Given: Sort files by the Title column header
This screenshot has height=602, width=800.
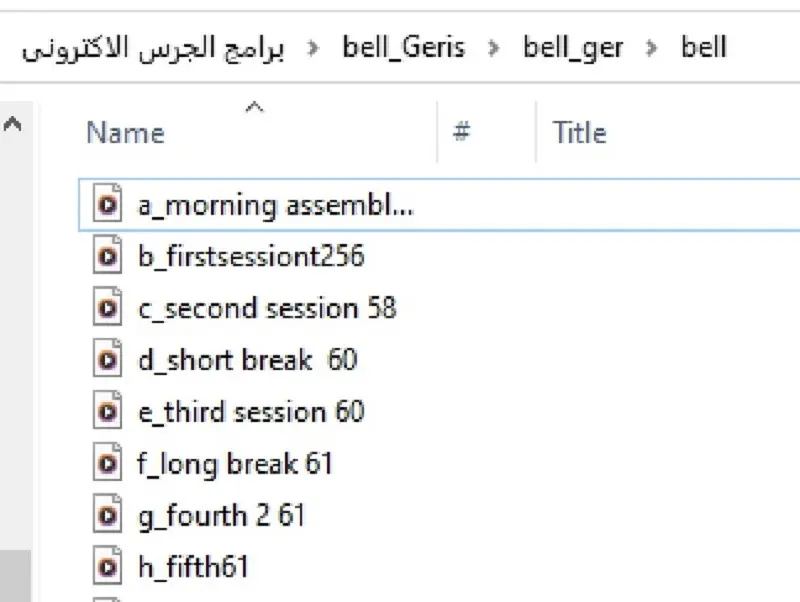Looking at the screenshot, I should (579, 132).
